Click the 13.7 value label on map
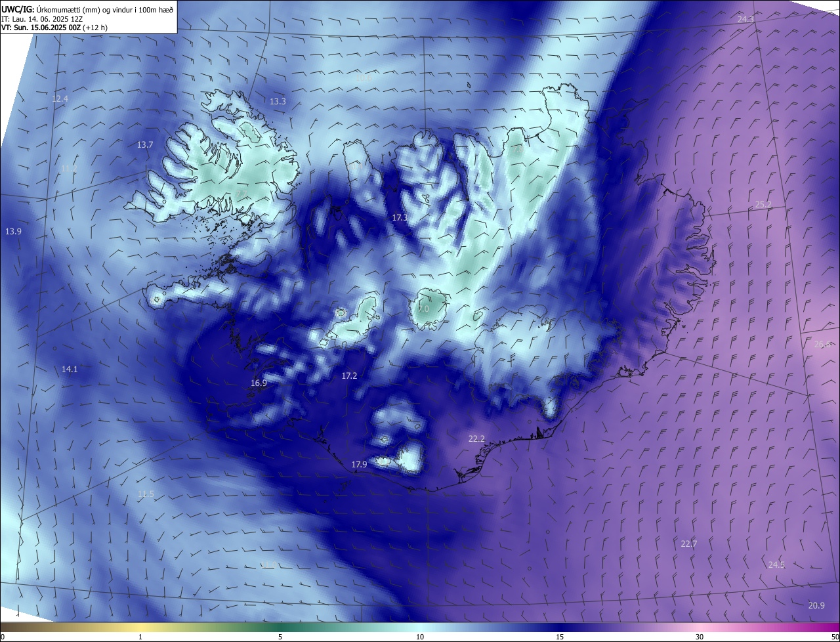Image resolution: width=840 pixels, height=642 pixels. 145,144
